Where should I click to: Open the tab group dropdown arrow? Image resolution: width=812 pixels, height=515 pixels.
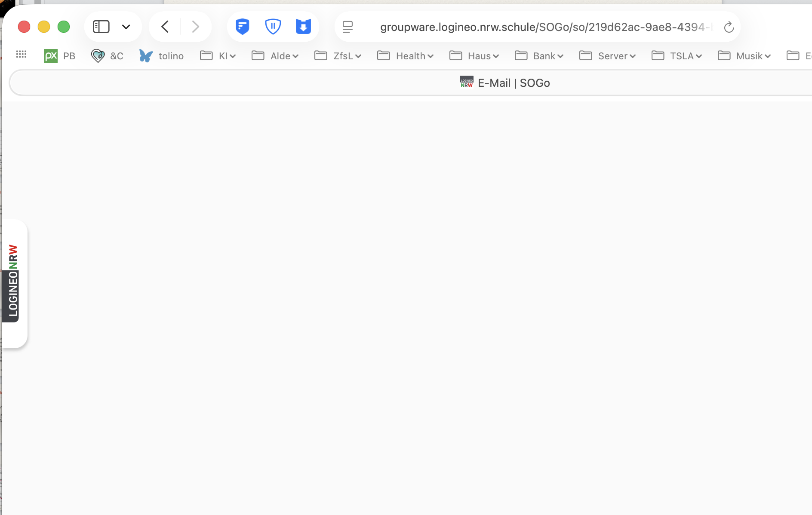pos(126,27)
